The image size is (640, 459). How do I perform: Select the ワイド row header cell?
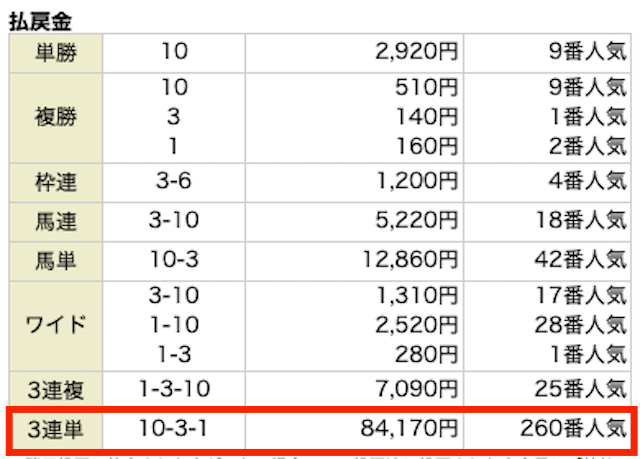(56, 326)
